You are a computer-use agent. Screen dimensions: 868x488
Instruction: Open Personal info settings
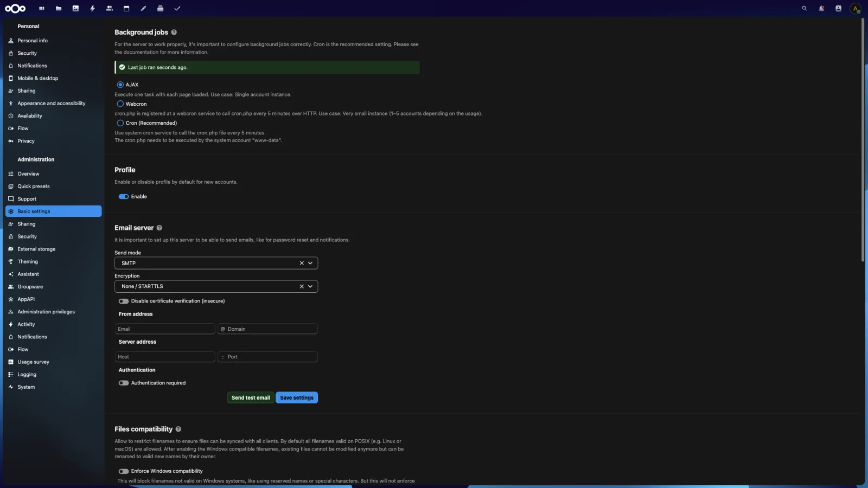(54, 41)
